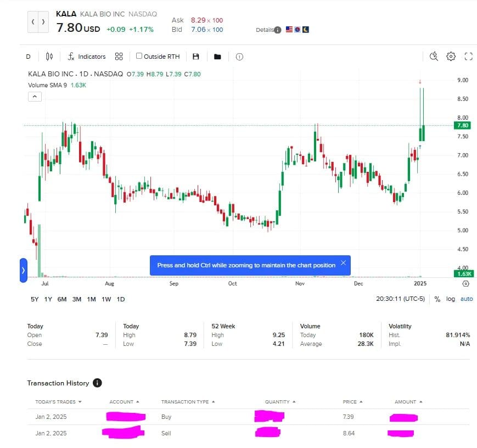The image size is (477, 448).
Task: Select the 6M time range
Action: pos(62,299)
